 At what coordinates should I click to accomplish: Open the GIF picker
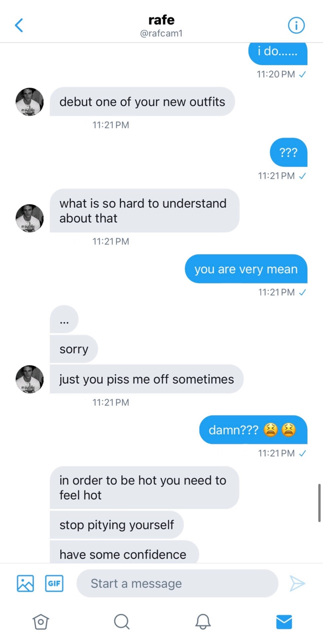(54, 583)
